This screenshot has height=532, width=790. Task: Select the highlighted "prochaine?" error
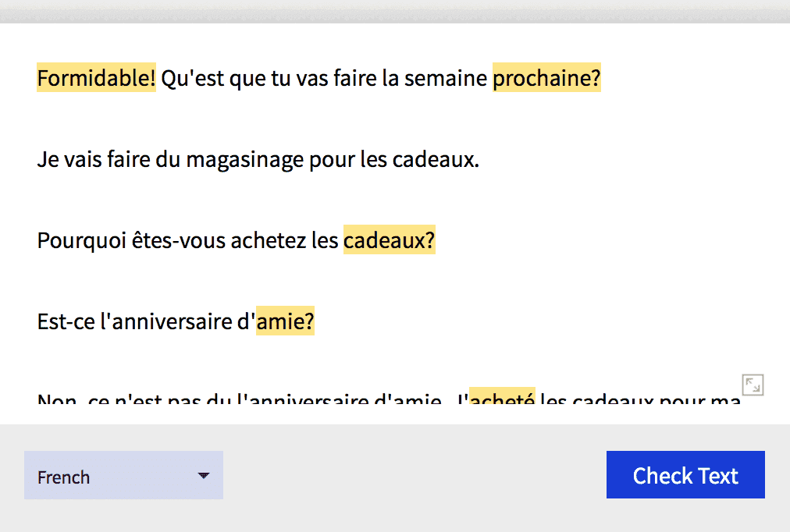tap(546, 79)
